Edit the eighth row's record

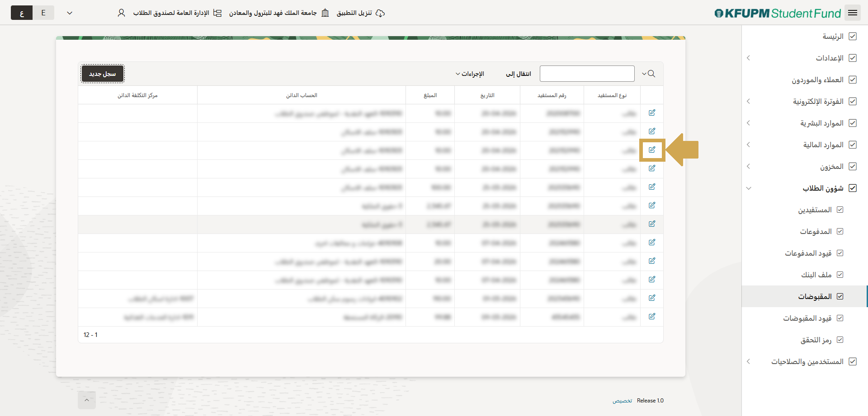click(652, 243)
